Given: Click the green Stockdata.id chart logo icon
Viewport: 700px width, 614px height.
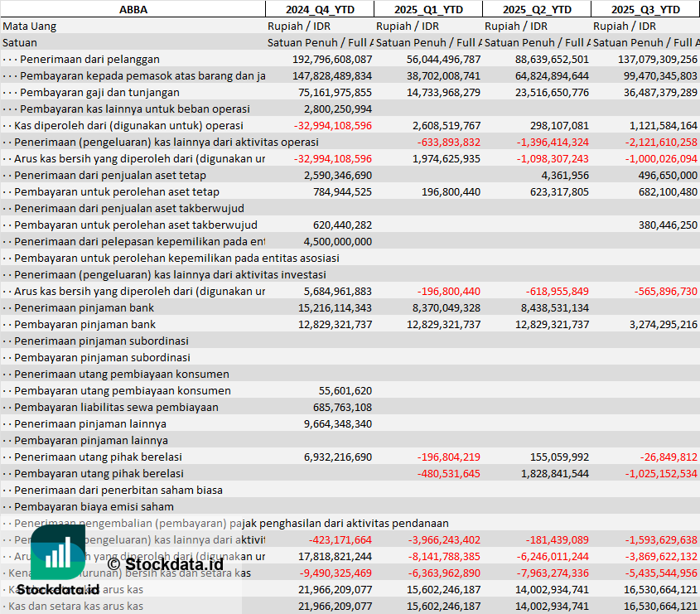Looking at the screenshot, I should (x=57, y=552).
